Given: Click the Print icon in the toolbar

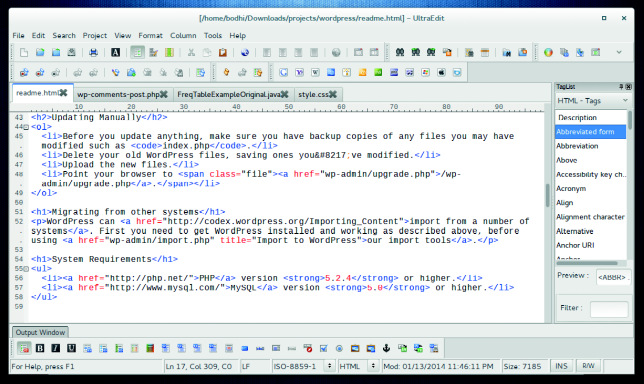Looking at the screenshot, I should [94, 52].
